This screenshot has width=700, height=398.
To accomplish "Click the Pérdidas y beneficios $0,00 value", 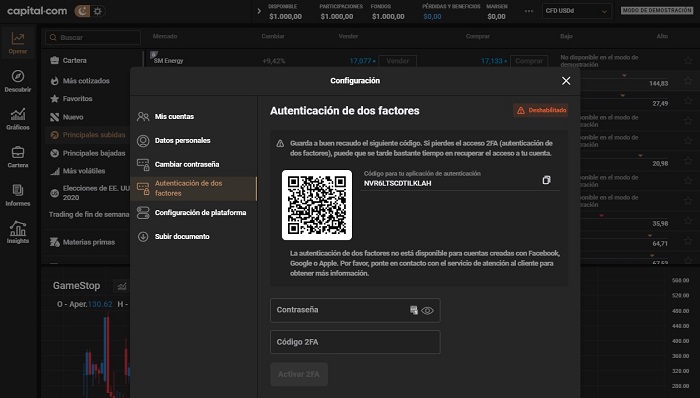I will (x=432, y=17).
